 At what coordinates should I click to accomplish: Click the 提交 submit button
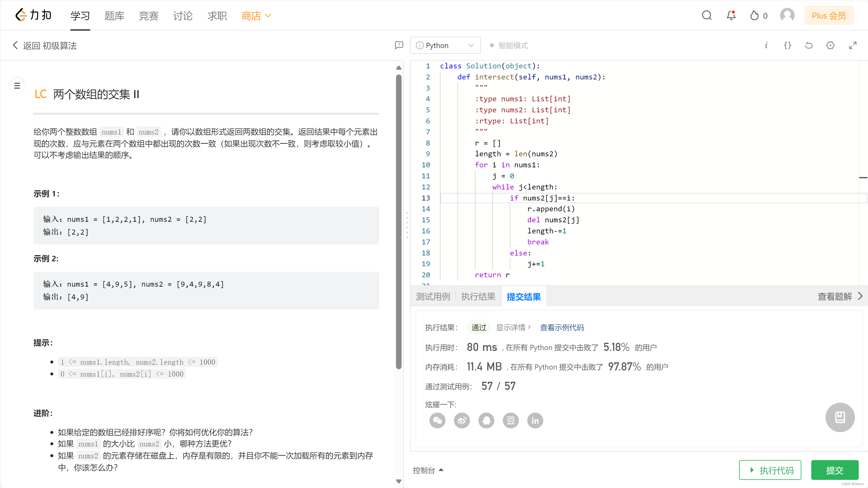pos(835,470)
